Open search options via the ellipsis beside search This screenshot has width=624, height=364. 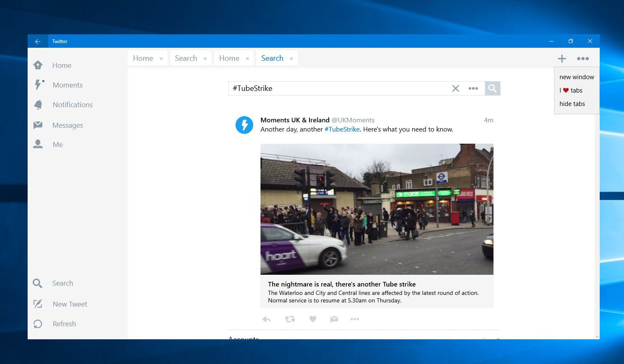point(474,88)
